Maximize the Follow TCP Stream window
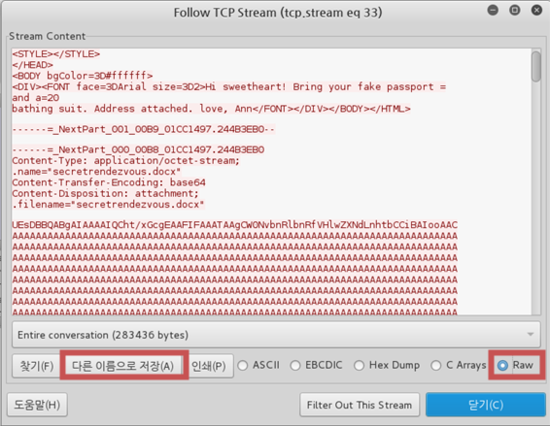 pyautogui.click(x=515, y=10)
